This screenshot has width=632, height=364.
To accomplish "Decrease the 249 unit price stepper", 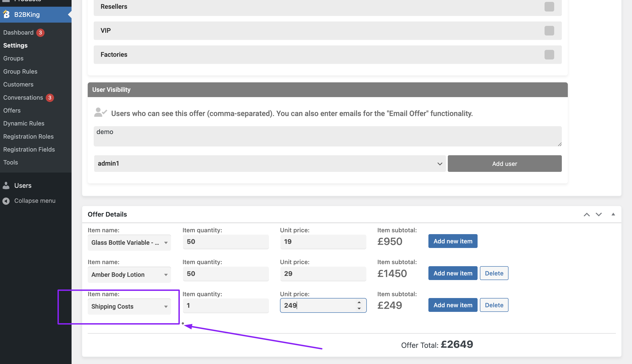I will (359, 309).
